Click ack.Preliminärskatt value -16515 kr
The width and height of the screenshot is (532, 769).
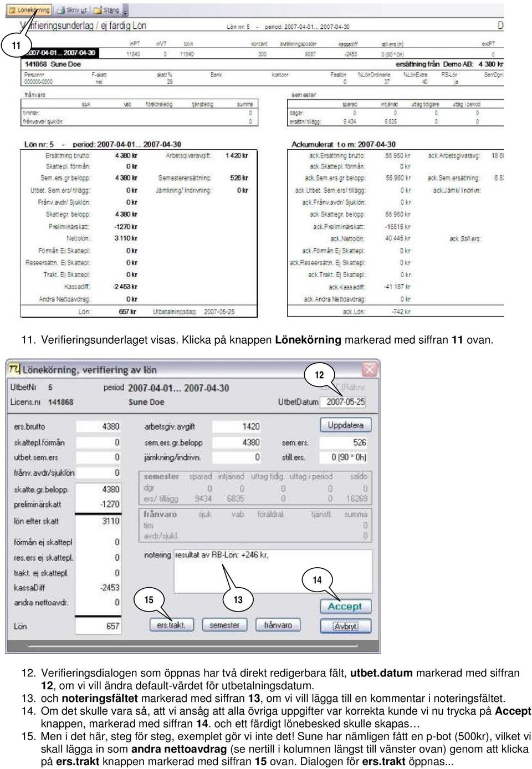397,227
